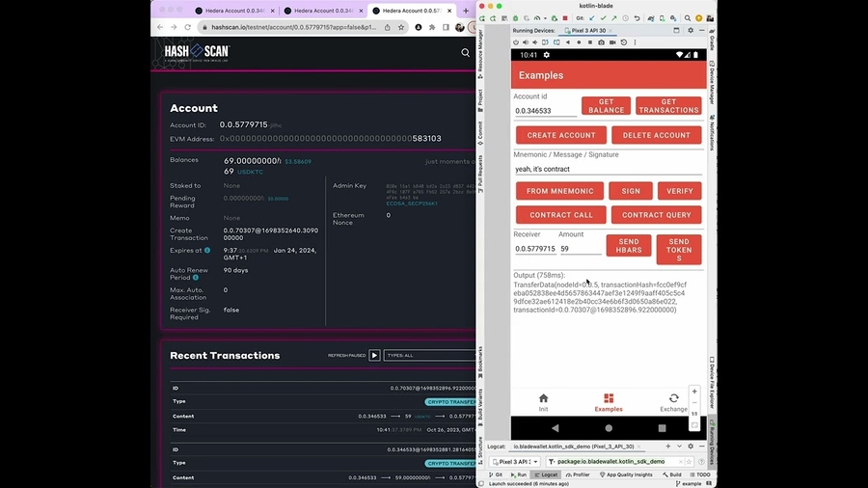868x488 pixels.
Task: Resume refresh with the play toggle
Action: [375, 355]
